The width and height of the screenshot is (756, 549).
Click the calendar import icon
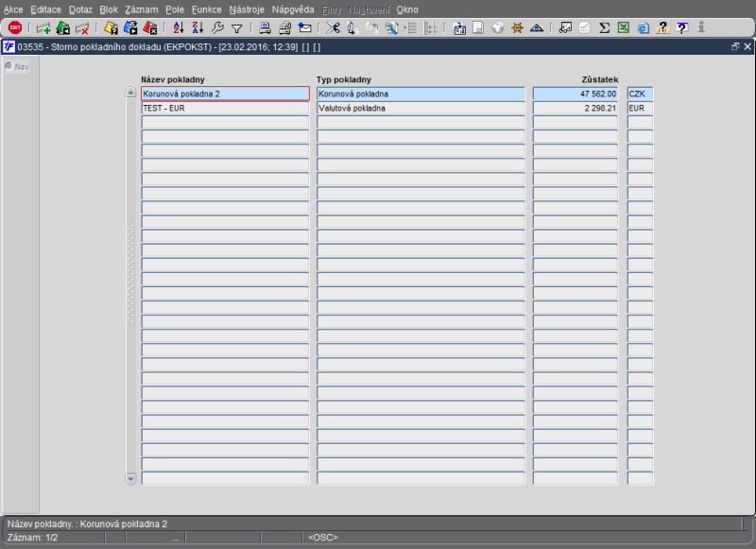point(459,28)
